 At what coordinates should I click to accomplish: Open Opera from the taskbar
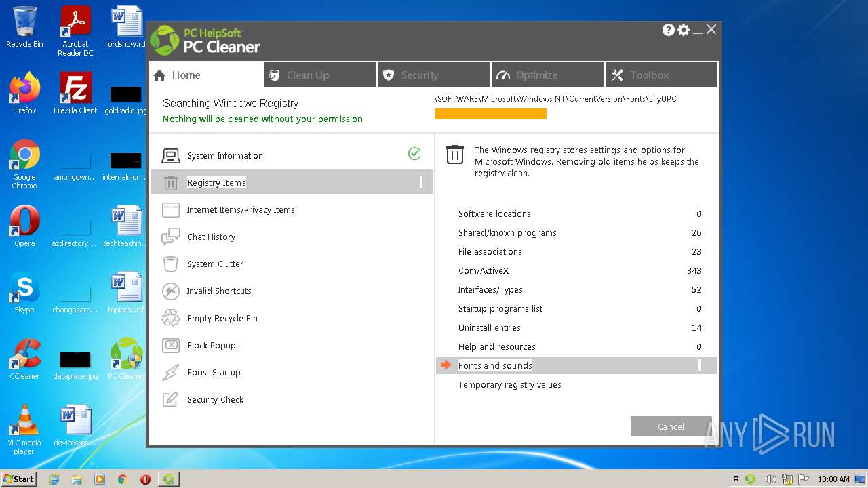(x=145, y=479)
